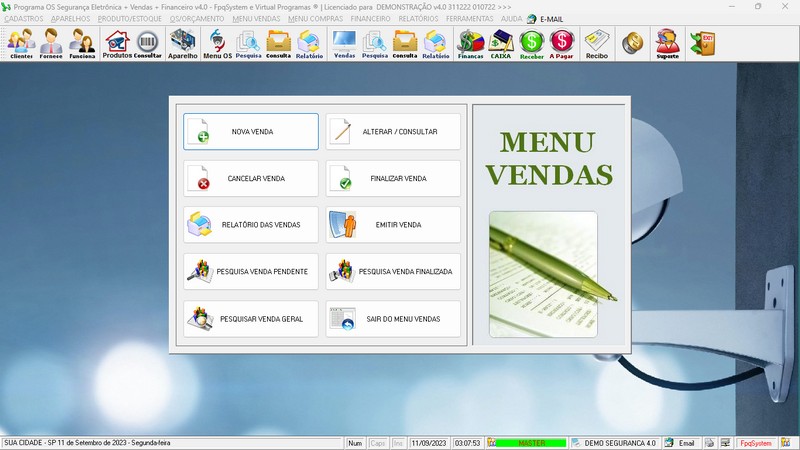Click the red FpqSystem status link
The image size is (800, 450).
tap(756, 443)
